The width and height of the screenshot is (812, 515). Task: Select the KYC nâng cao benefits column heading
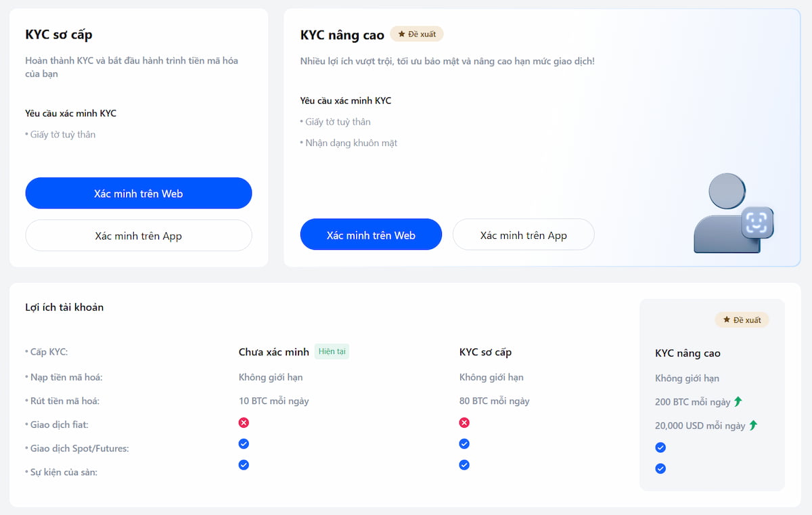click(x=687, y=353)
